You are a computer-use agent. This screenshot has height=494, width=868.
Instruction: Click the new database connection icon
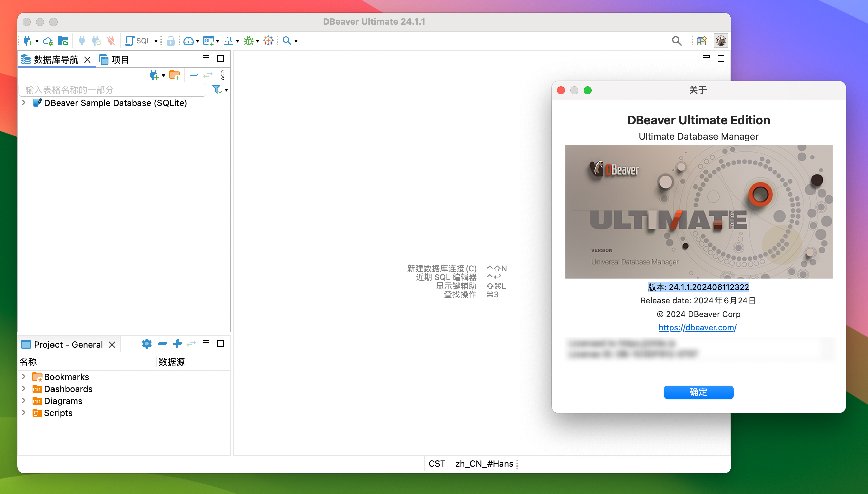(28, 40)
